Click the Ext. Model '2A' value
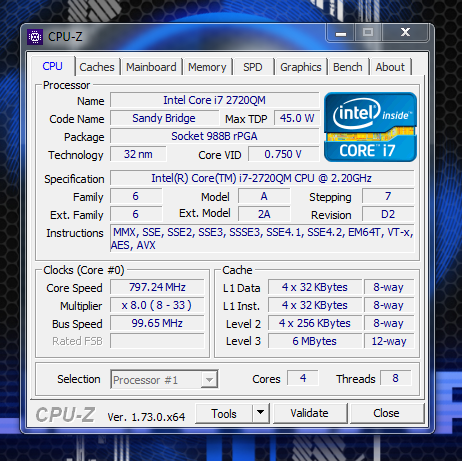This screenshot has height=461, width=462. coord(264,214)
